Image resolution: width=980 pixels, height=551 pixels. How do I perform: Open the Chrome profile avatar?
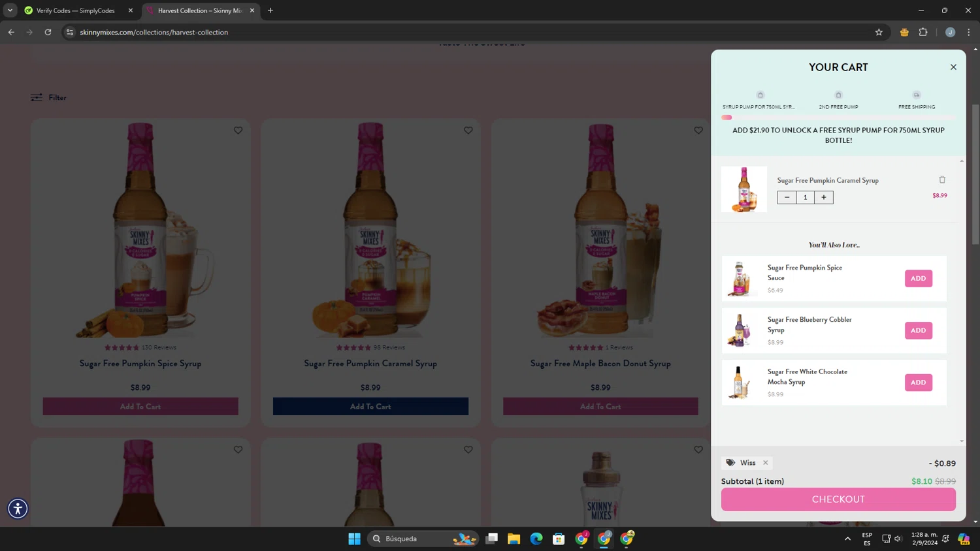tap(950, 32)
